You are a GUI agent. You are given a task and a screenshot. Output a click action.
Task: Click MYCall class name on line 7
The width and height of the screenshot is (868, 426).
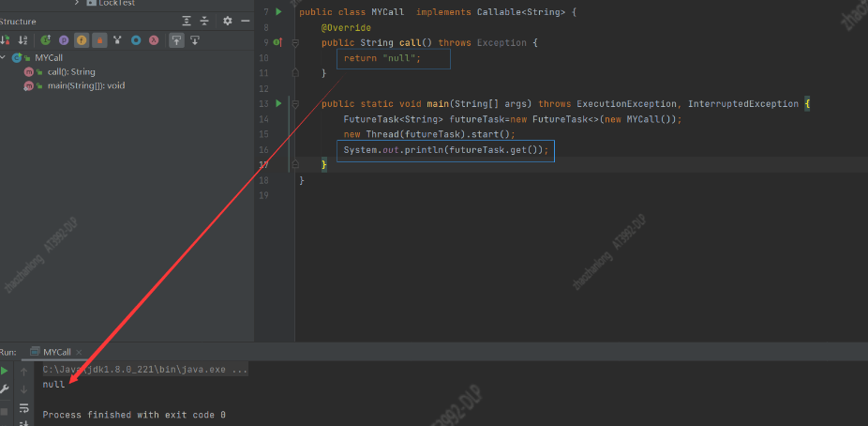(x=388, y=12)
